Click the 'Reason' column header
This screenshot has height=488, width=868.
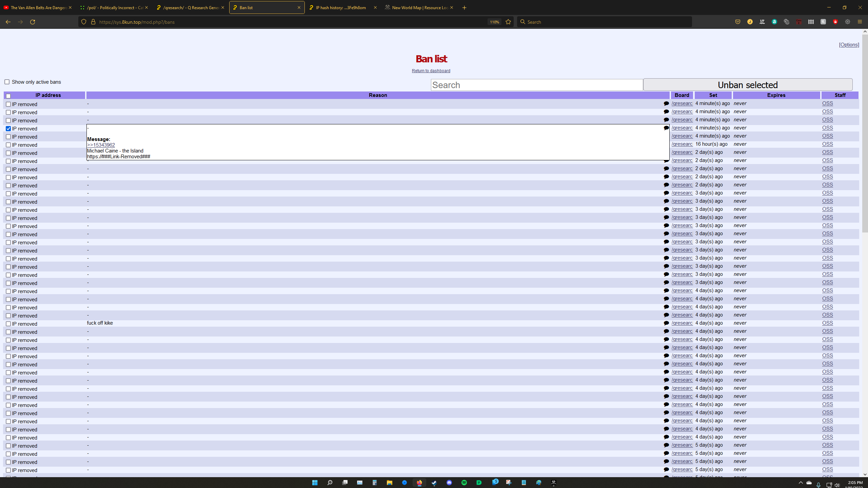[378, 95]
